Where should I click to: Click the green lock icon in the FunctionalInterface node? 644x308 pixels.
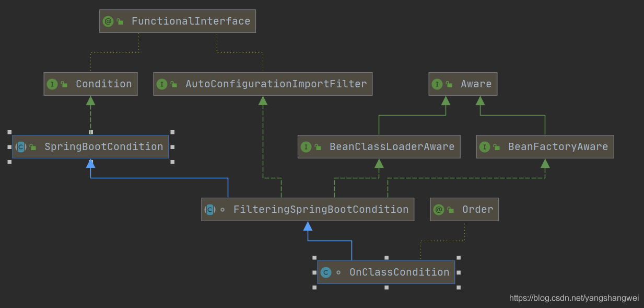[120, 22]
